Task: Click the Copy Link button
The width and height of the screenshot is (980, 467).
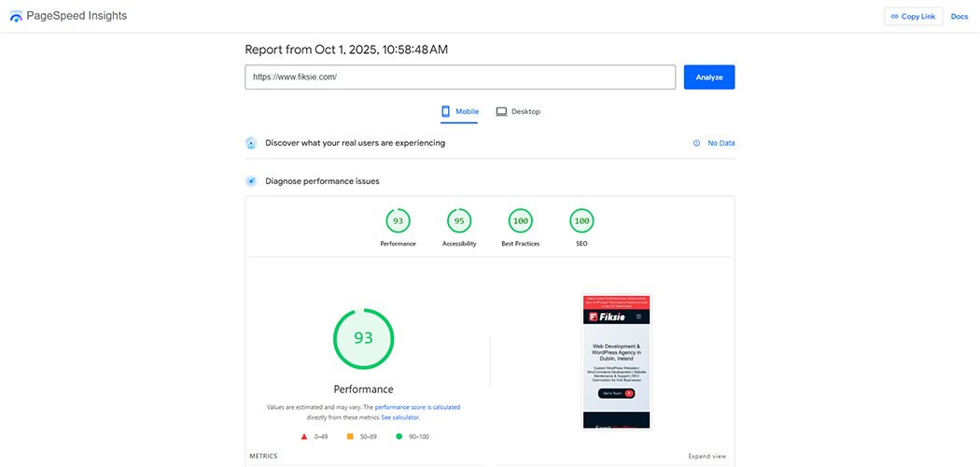Action: [x=913, y=17]
